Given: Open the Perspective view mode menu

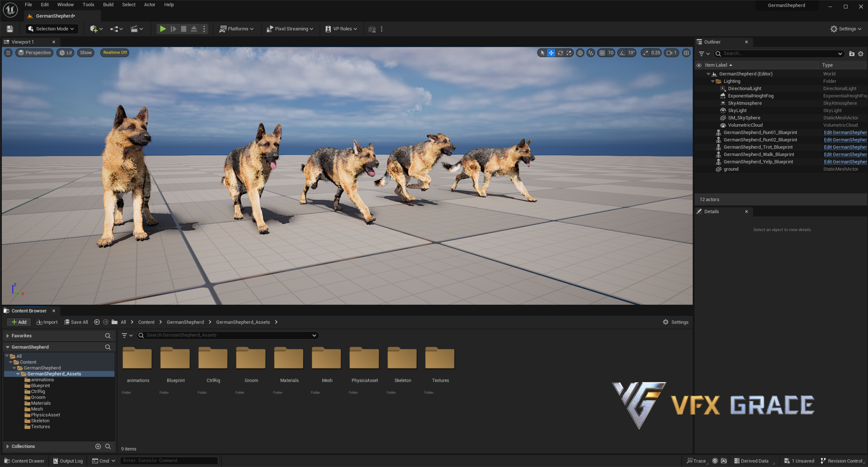Looking at the screenshot, I should click(35, 53).
